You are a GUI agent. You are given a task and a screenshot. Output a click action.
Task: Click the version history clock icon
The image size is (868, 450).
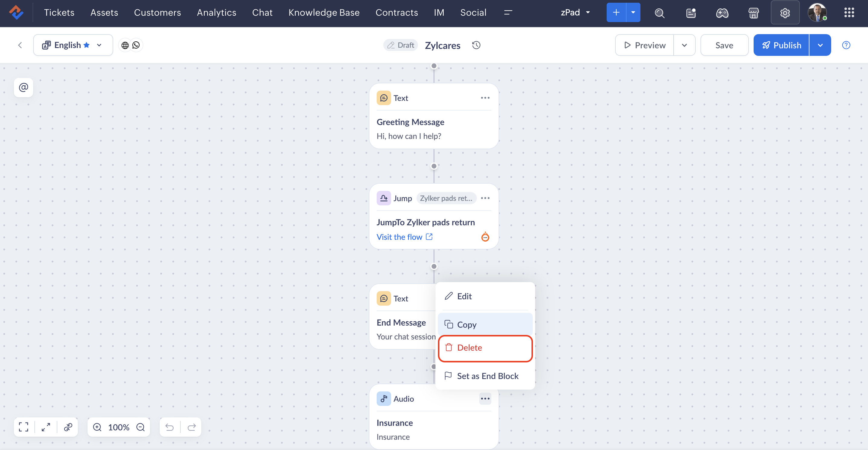pos(476,45)
